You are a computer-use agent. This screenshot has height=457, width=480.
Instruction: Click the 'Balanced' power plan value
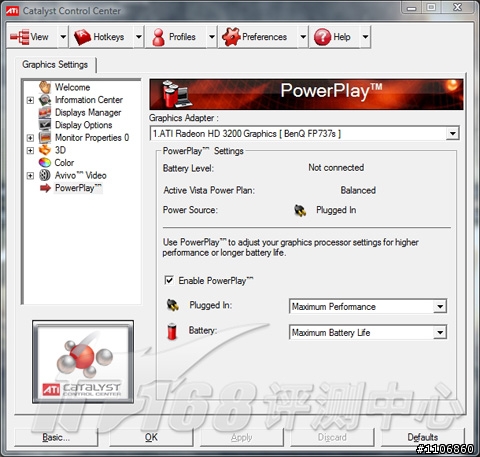tap(358, 190)
